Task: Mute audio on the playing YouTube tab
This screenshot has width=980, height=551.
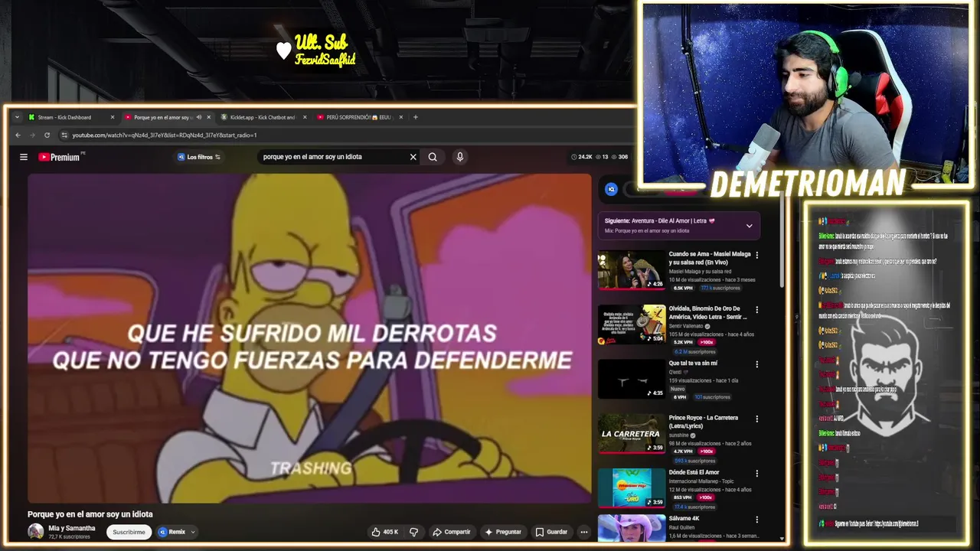Action: (198, 117)
